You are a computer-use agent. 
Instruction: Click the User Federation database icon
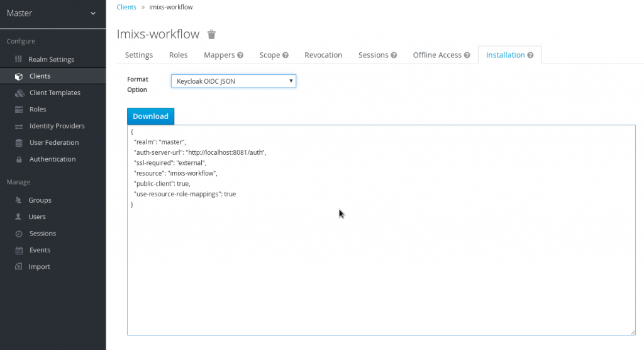pyautogui.click(x=19, y=143)
